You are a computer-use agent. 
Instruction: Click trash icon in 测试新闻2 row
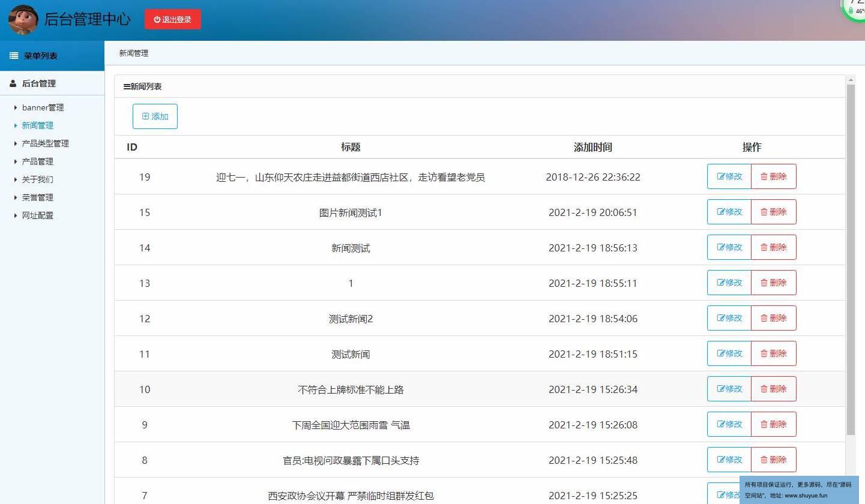764,318
